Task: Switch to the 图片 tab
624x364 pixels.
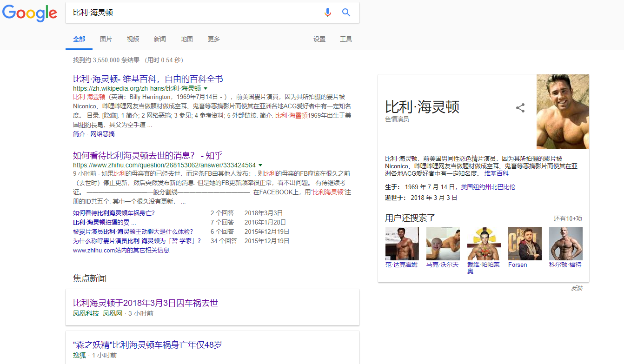Action: tap(106, 39)
